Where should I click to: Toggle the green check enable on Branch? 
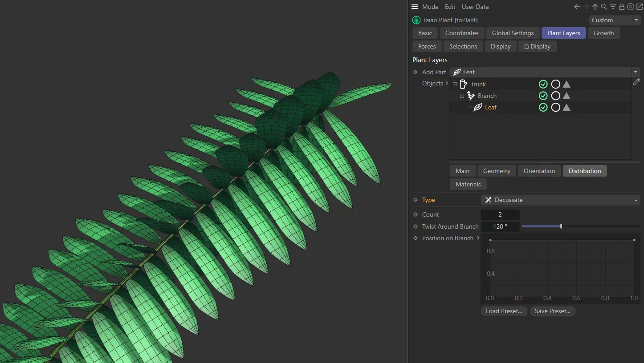[x=543, y=96]
